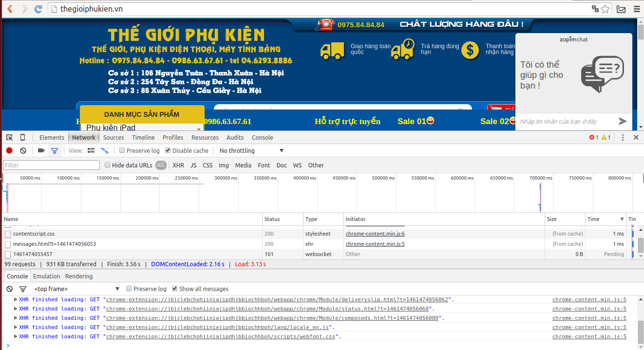Enable Preserve log in Network toolbar
Image resolution: width=644 pixels, height=350 pixels.
[x=122, y=150]
